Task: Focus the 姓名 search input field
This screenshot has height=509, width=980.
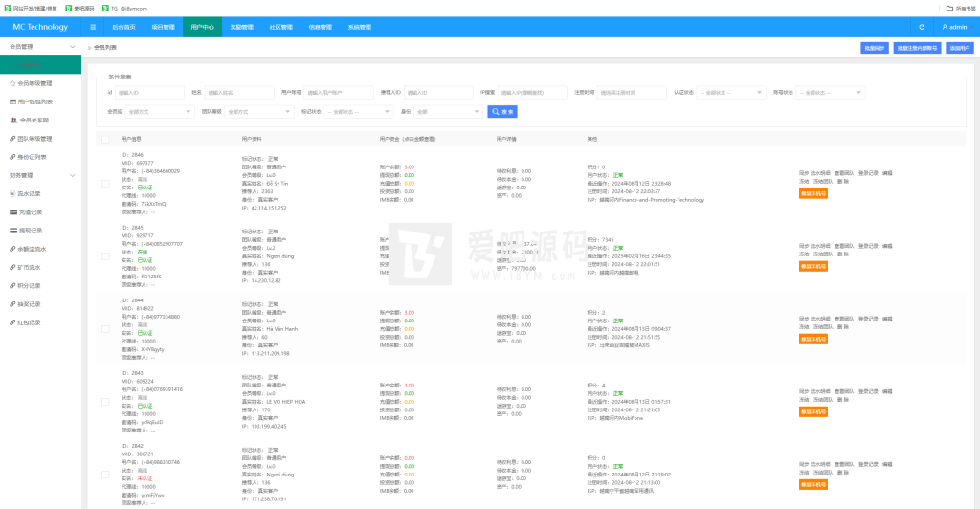Action: click(239, 93)
